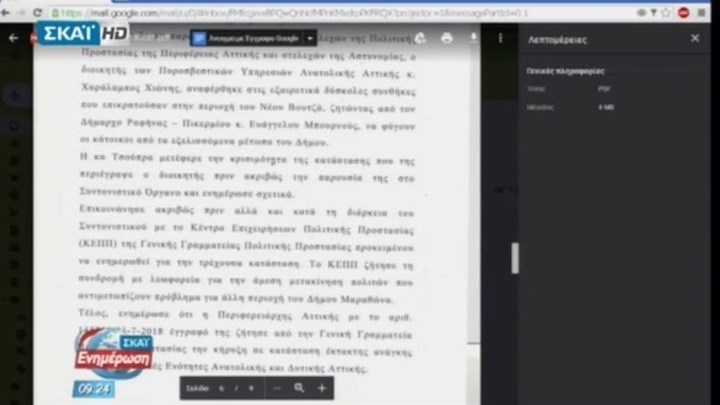720x405 pixels.
Task: Download the PDF file
Action: point(473,38)
